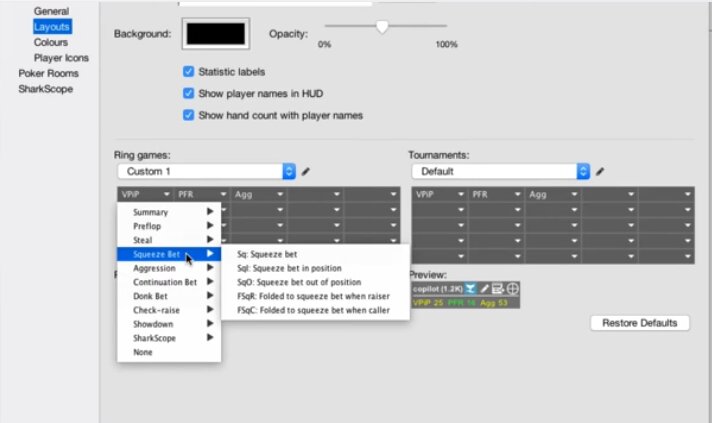
Task: Click the black Background colour swatch
Action: point(216,34)
